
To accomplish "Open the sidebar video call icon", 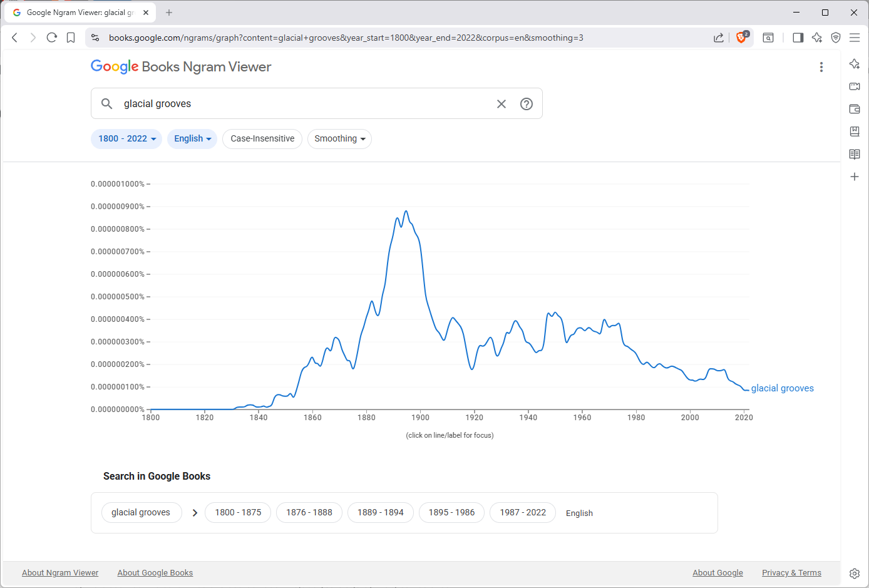I will coord(855,86).
